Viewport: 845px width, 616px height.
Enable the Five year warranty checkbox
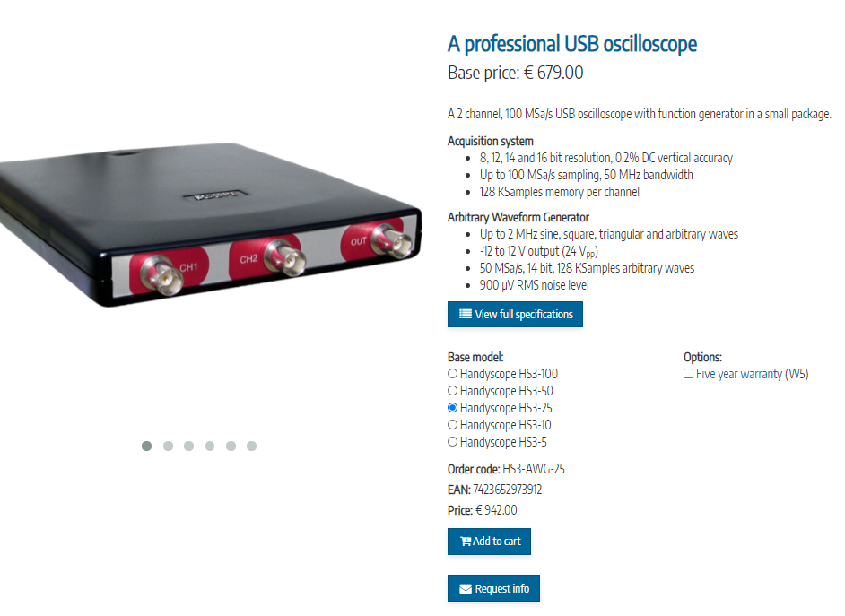pyautogui.click(x=688, y=374)
